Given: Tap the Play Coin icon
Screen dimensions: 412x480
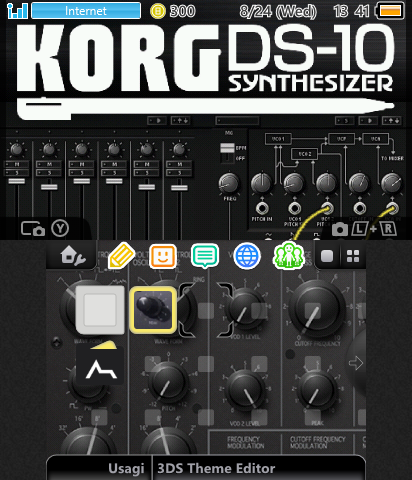Looking at the screenshot, I should tap(158, 11).
